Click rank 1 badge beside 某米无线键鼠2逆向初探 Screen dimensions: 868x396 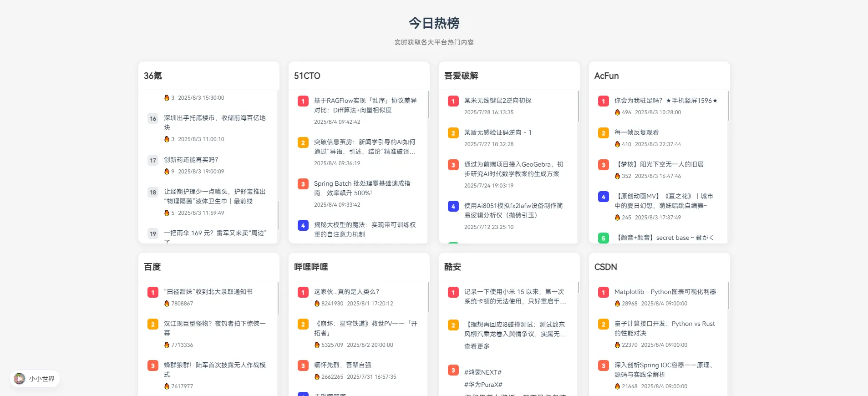(453, 101)
